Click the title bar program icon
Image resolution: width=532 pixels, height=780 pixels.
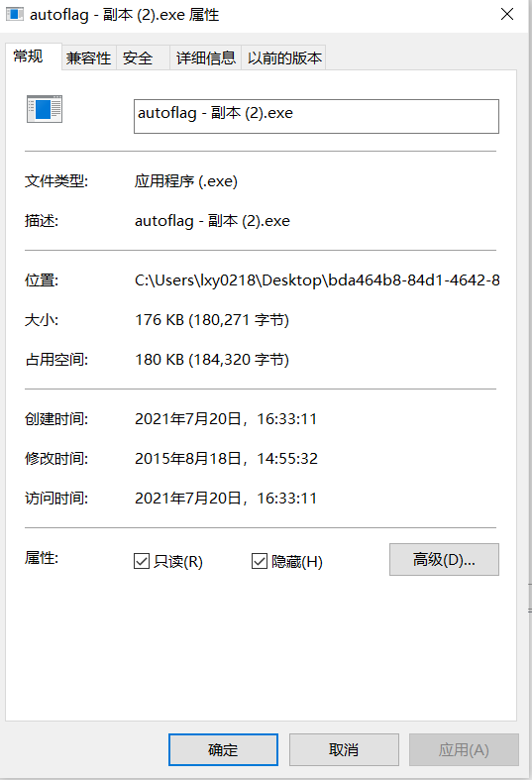[x=15, y=14]
